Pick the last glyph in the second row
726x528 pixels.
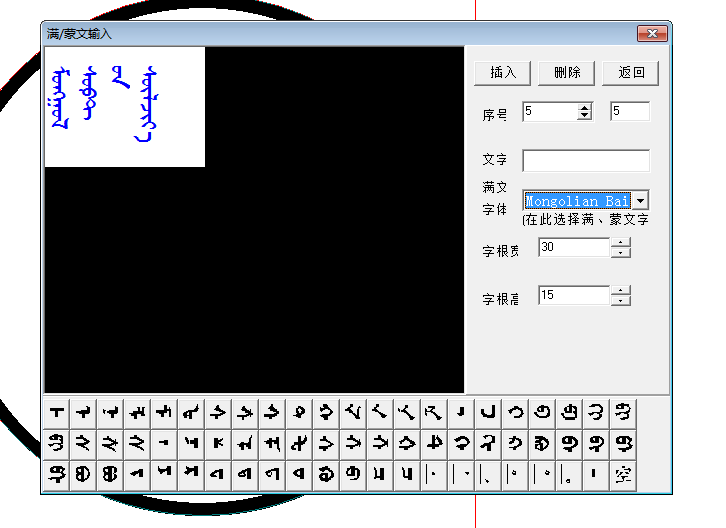click(x=623, y=442)
